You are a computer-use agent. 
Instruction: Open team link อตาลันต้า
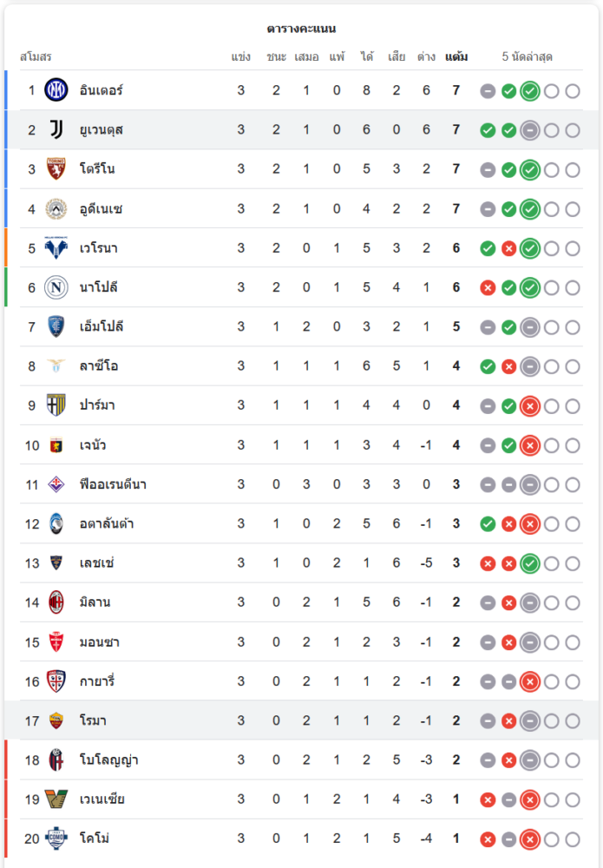106,524
